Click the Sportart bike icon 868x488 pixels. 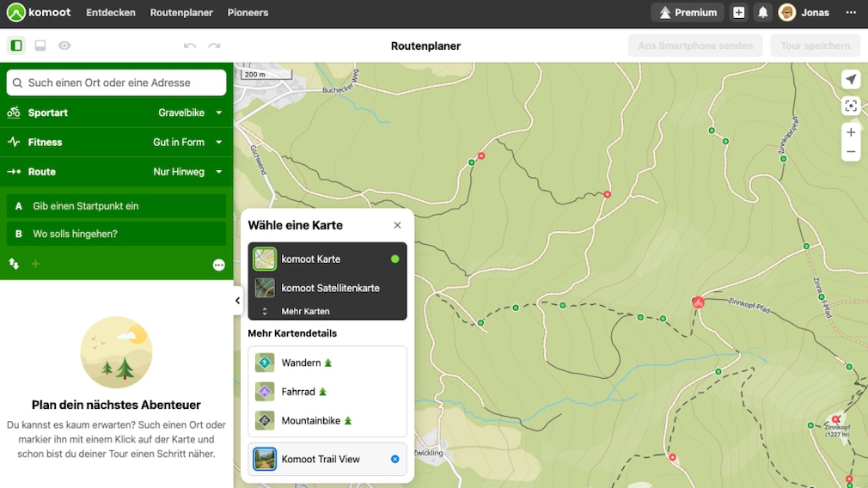(x=14, y=113)
